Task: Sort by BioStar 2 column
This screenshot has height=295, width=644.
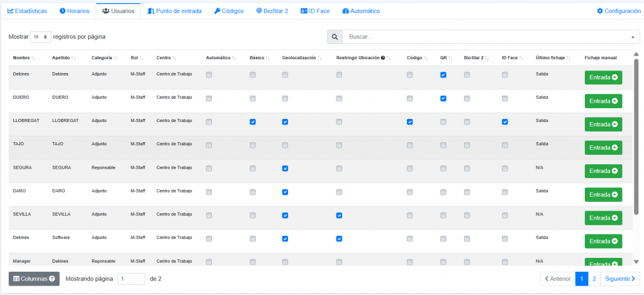Action: tap(477, 58)
